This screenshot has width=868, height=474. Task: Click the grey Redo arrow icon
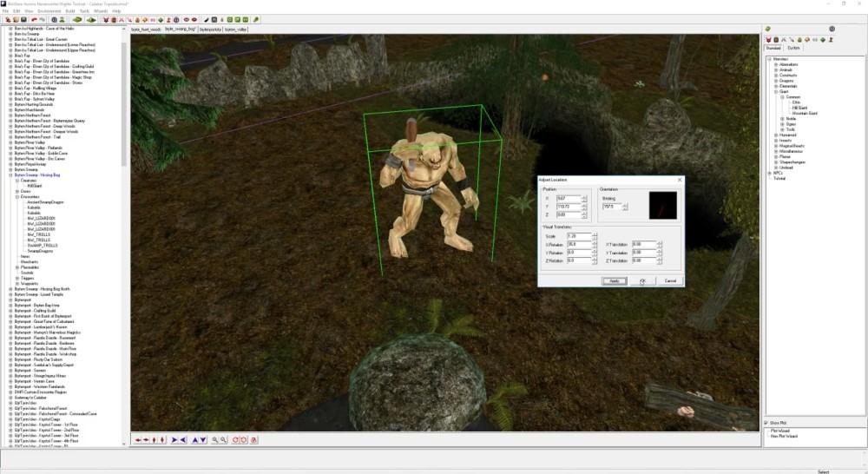(x=42, y=20)
